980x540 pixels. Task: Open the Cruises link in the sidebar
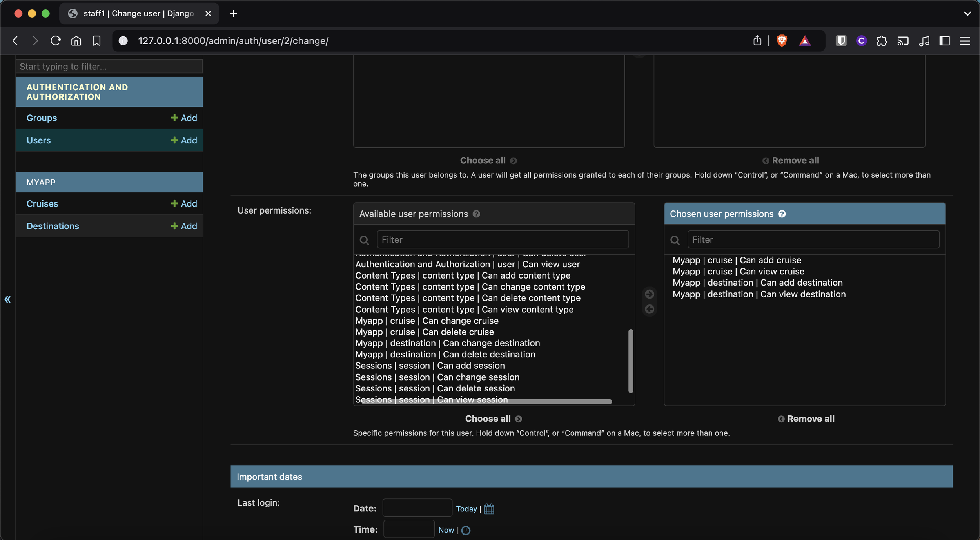point(42,203)
